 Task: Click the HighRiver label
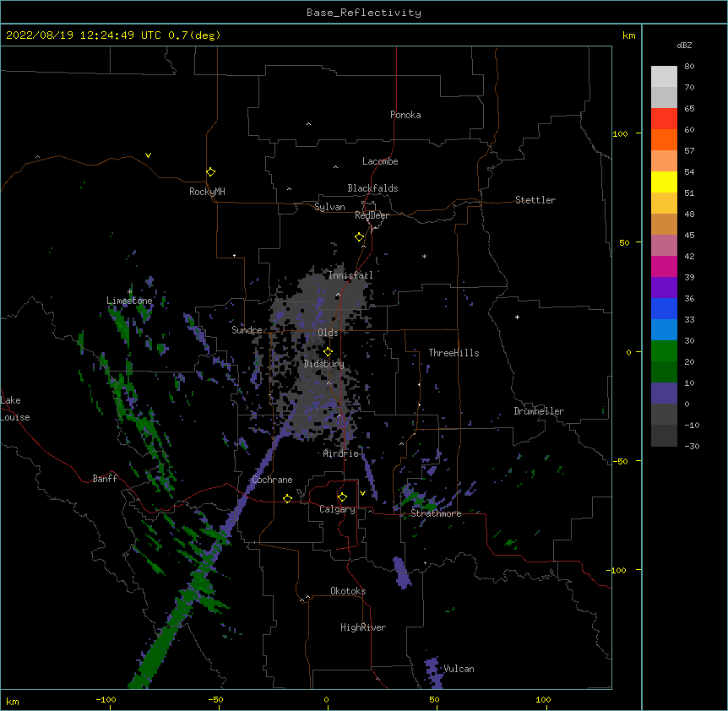click(363, 627)
